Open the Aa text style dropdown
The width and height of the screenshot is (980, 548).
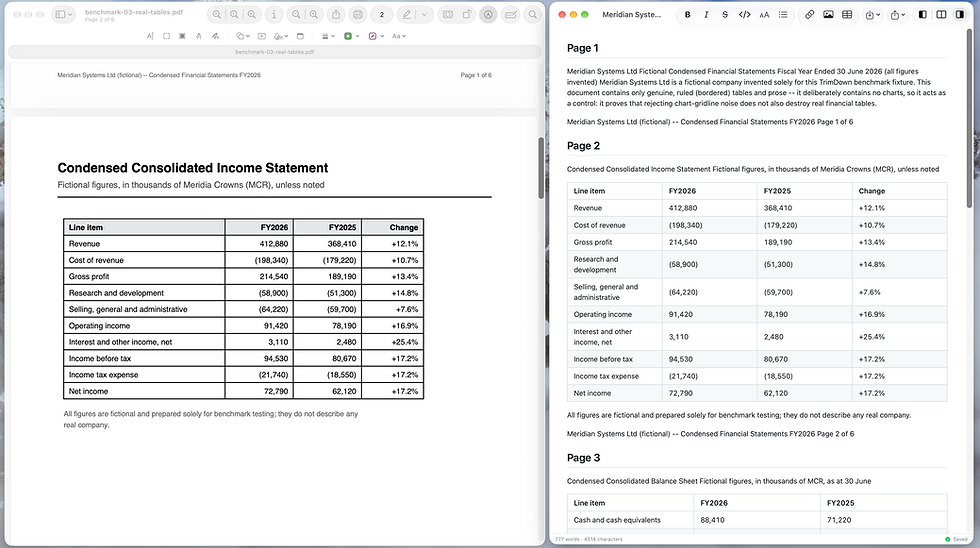coord(399,36)
